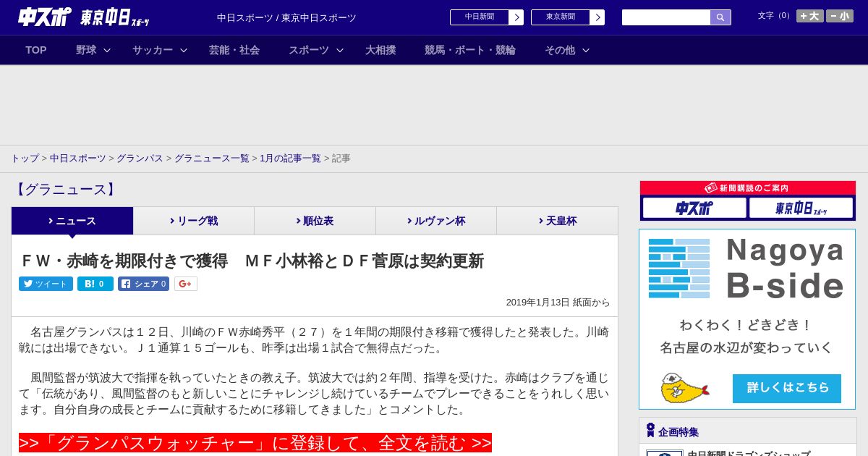Image resolution: width=868 pixels, height=456 pixels.
Task: Click グランパス breadcrumb link
Action: (x=140, y=159)
